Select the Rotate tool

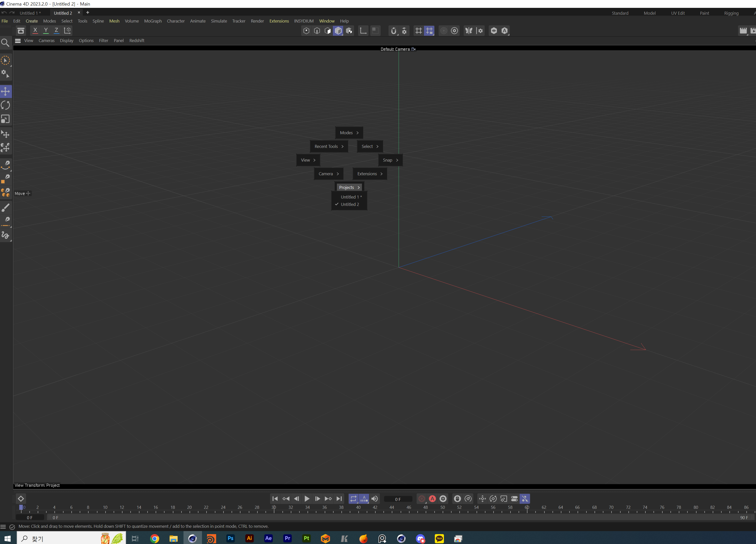point(6,105)
